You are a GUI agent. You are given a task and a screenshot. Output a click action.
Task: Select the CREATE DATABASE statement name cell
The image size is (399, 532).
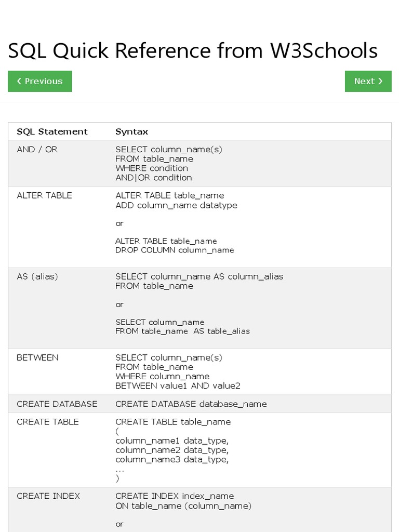57,404
